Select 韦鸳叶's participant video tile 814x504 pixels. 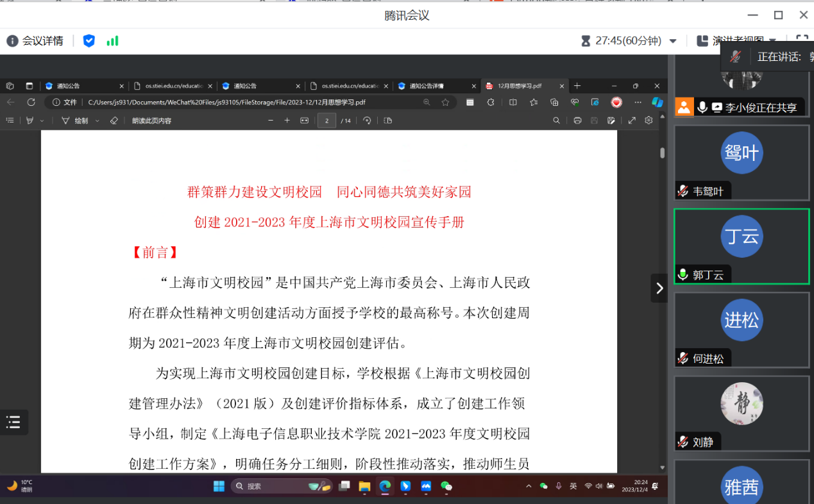[x=742, y=162]
